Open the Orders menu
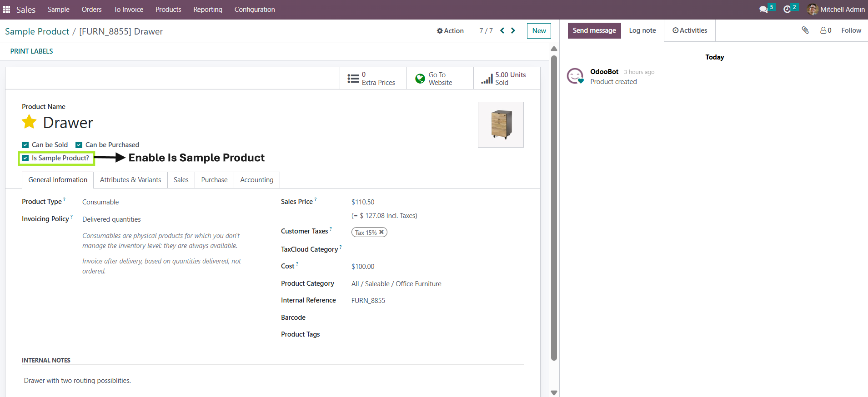868x397 pixels. pos(92,10)
